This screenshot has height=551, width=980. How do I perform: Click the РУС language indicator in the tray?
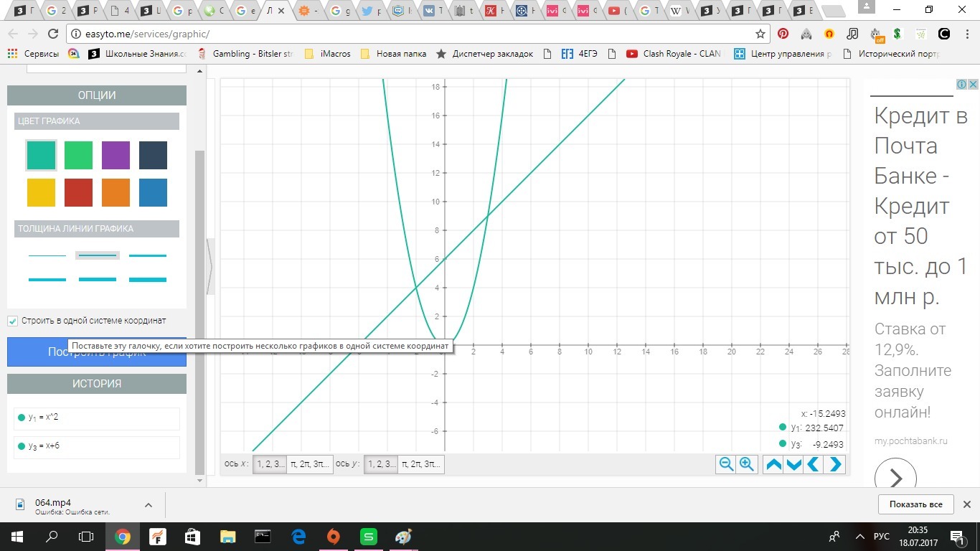[882, 536]
